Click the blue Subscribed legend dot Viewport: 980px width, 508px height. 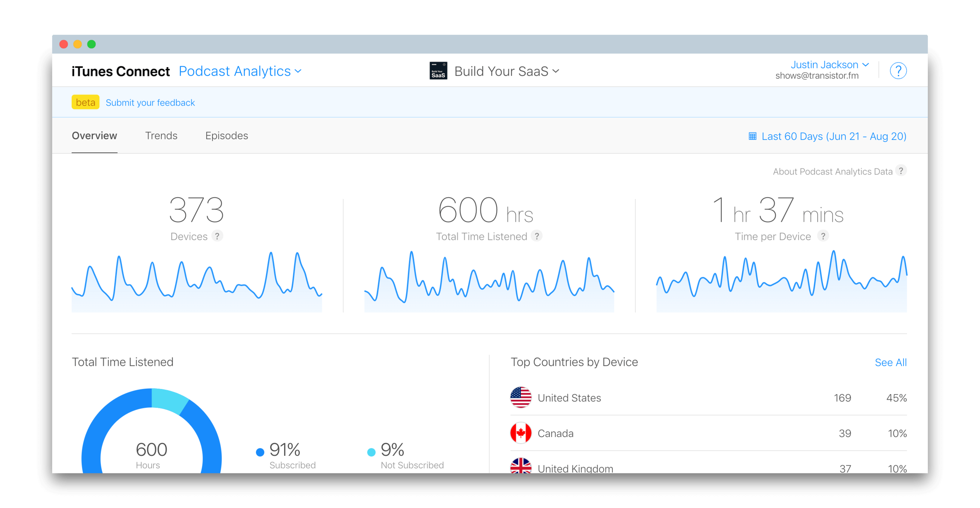(260, 452)
